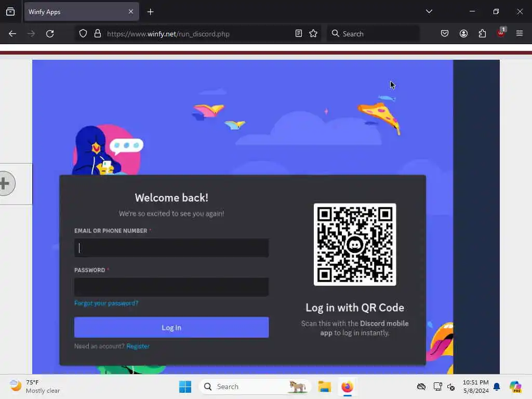Viewport: 532px width, 399px height.
Task: Toggle reader view in address bar
Action: (x=299, y=34)
